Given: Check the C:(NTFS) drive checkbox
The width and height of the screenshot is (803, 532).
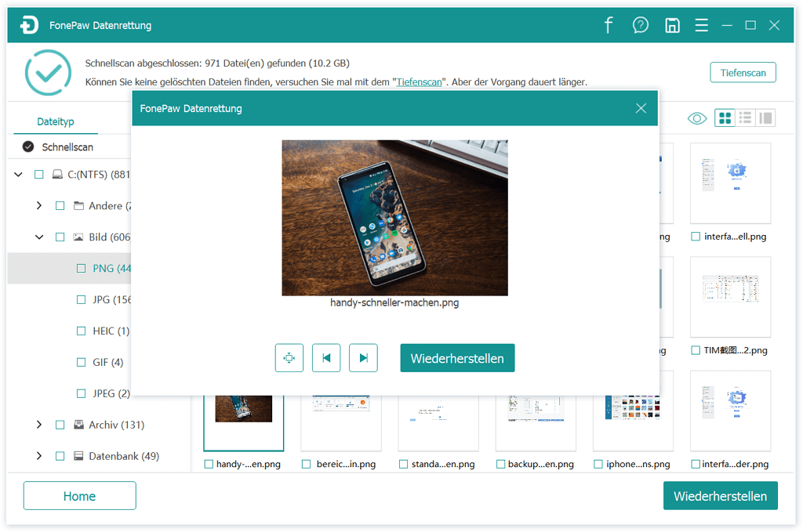Looking at the screenshot, I should pyautogui.click(x=39, y=175).
